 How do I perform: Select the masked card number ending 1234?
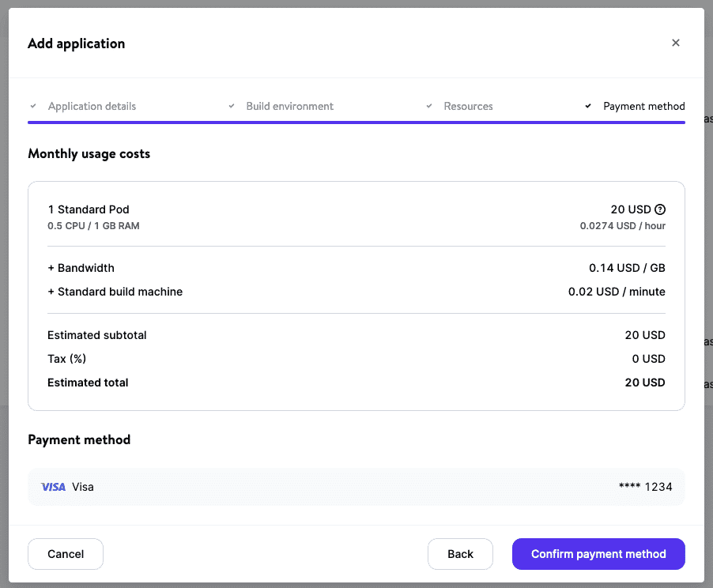645,487
